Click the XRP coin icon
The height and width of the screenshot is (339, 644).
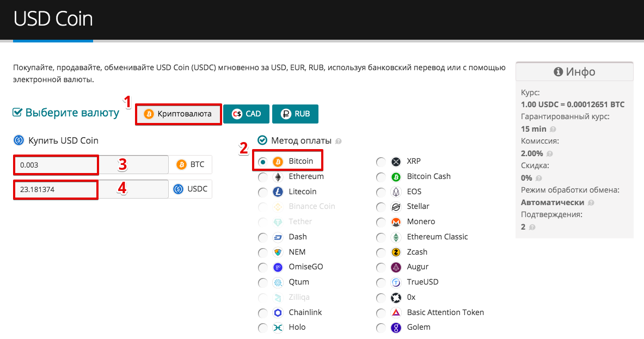tap(396, 162)
